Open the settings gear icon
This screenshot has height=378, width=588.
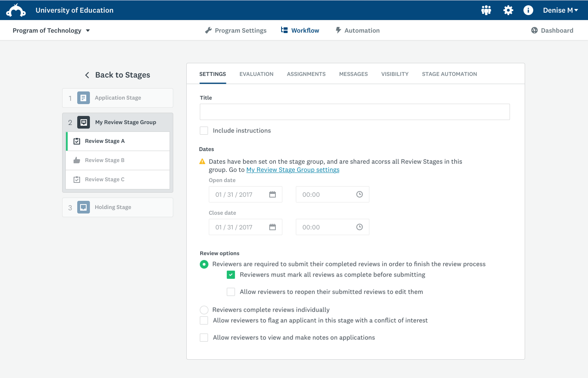coord(508,10)
